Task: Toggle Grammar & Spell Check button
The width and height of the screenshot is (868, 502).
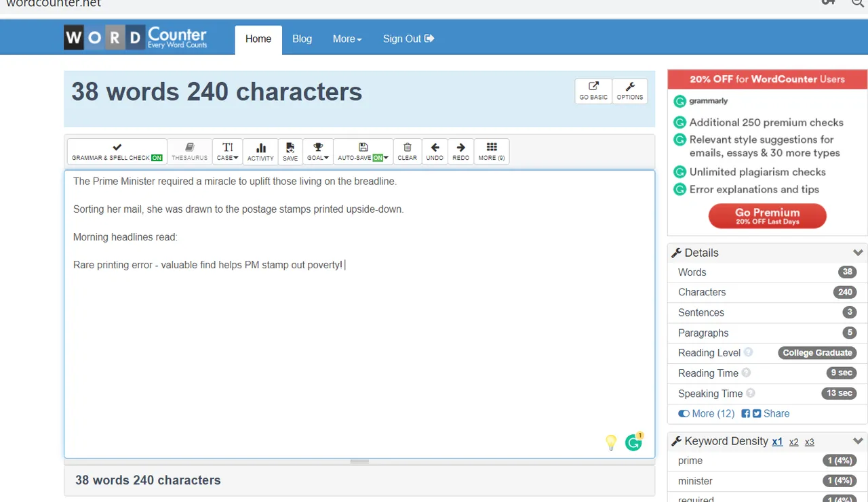Action: [117, 152]
